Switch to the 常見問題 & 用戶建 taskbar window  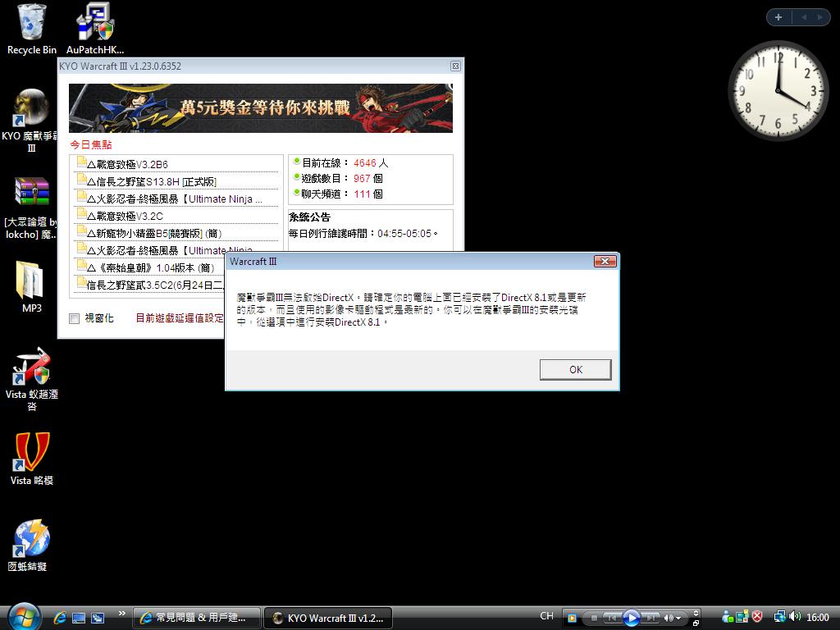click(x=197, y=618)
